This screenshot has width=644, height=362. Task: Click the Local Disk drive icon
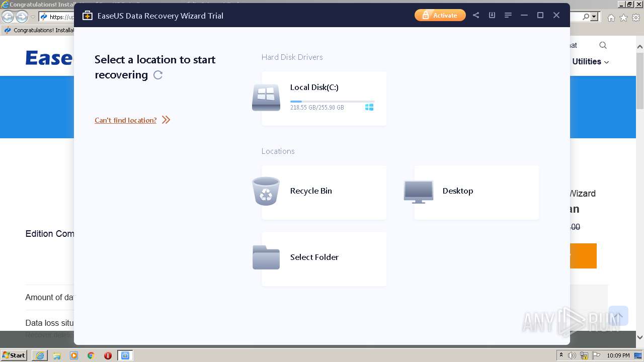tap(266, 98)
